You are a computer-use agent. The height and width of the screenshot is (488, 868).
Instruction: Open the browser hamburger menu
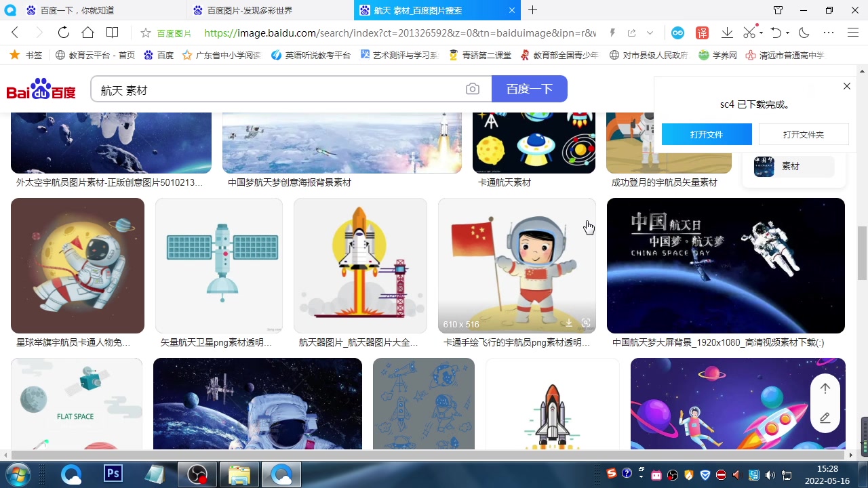pos(852,33)
